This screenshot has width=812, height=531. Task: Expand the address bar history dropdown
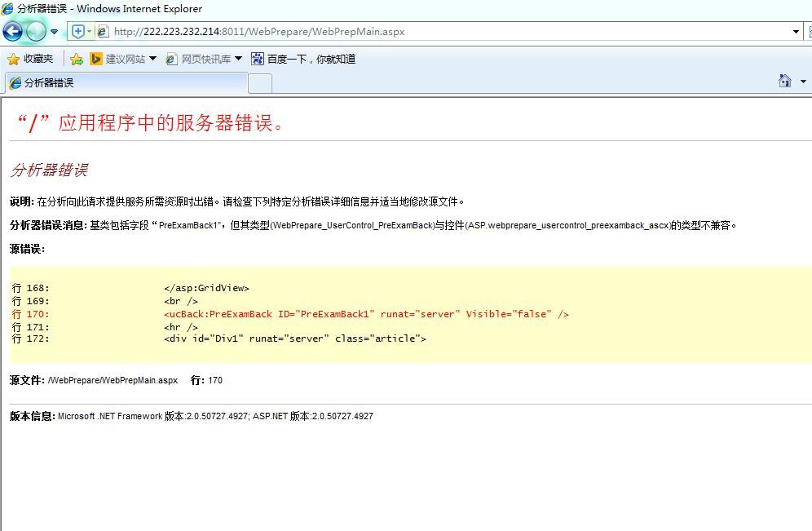(796, 32)
